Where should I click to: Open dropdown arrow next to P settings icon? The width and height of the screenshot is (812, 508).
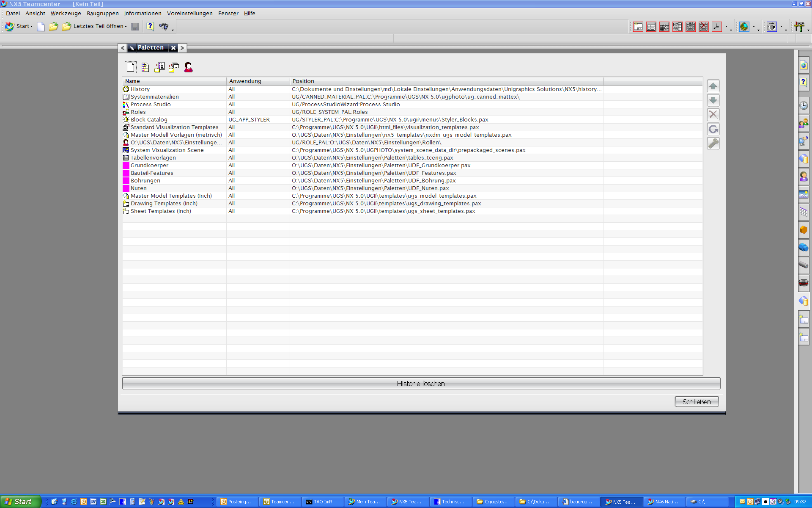click(781, 27)
